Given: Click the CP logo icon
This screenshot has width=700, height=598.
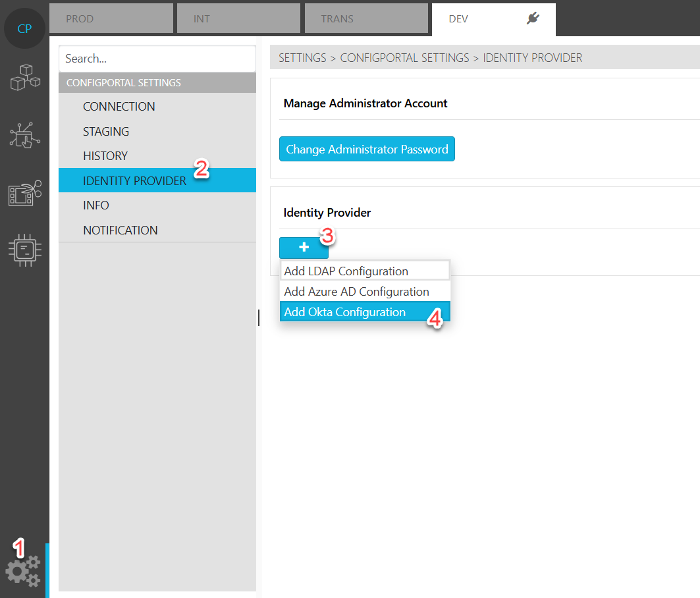Looking at the screenshot, I should [24, 29].
